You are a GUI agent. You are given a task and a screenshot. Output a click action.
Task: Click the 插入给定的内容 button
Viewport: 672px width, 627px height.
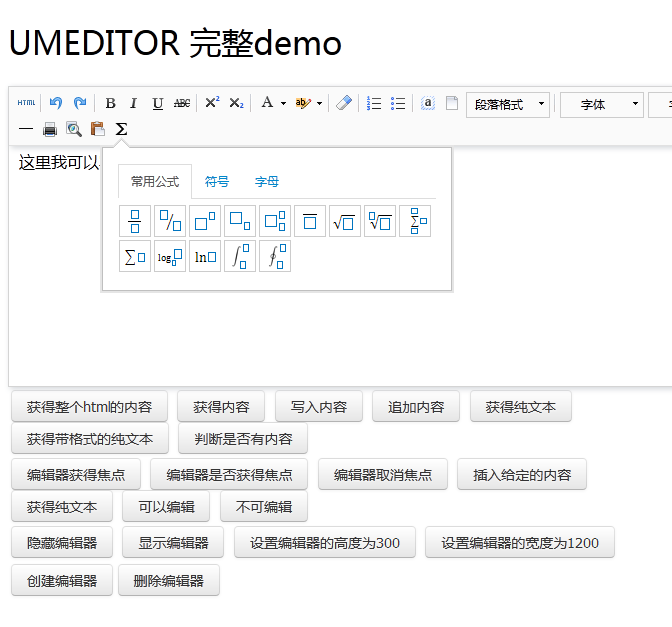(522, 474)
